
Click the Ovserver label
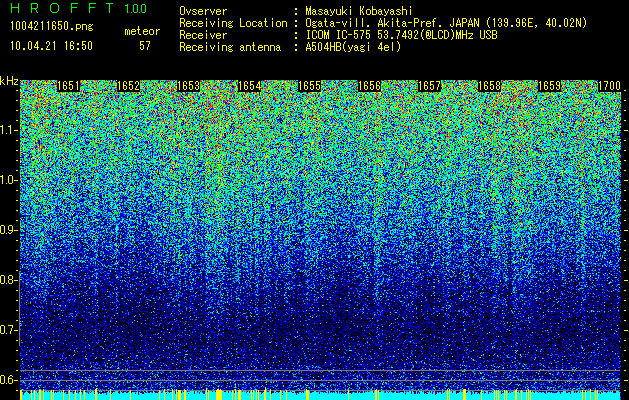(203, 11)
